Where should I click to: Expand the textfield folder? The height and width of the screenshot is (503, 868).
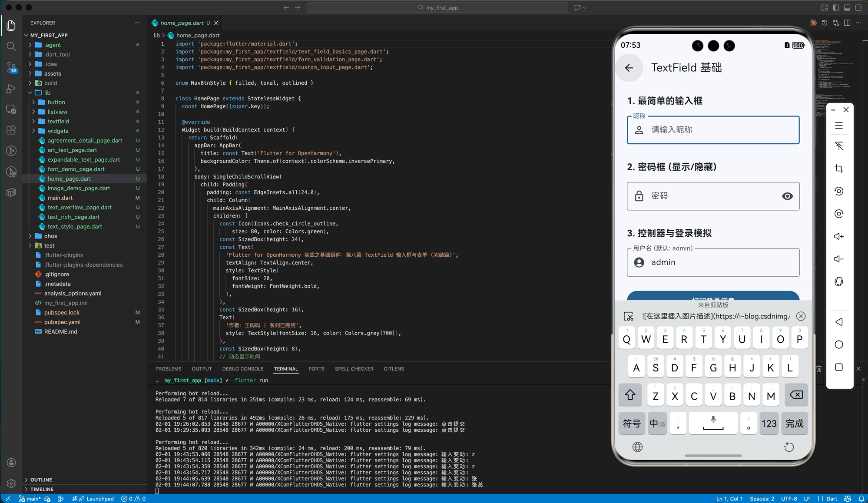click(x=58, y=121)
